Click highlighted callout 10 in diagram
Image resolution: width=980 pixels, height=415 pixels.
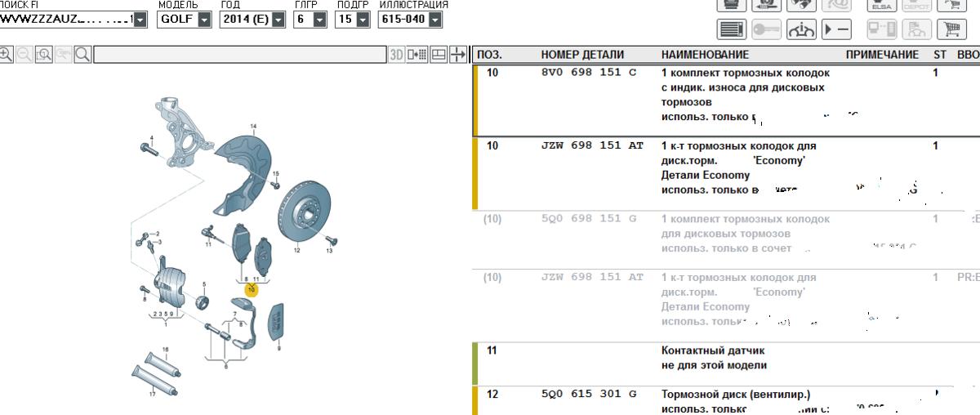(252, 289)
